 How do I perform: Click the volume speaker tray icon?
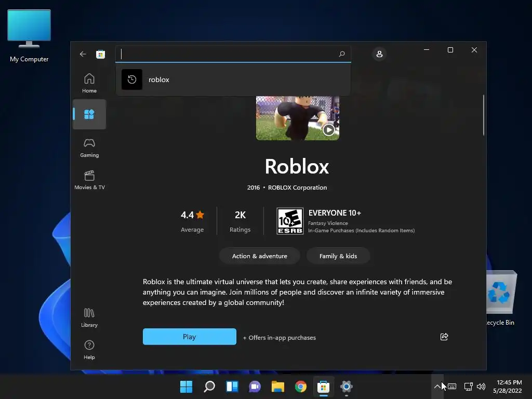coord(481,387)
